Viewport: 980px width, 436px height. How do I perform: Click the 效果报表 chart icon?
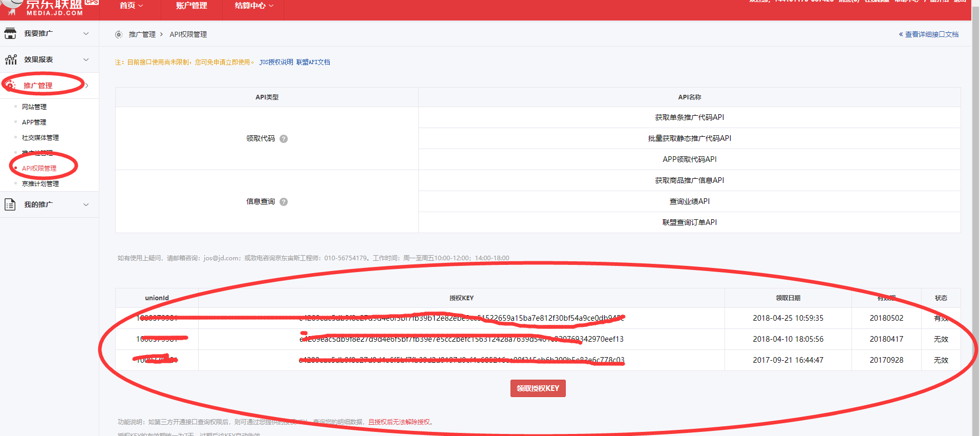(x=11, y=59)
